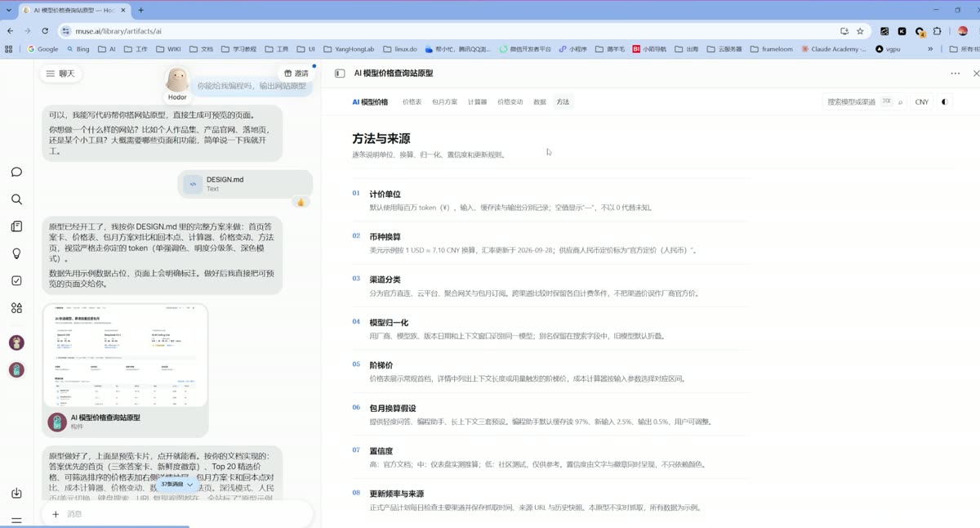Expand the 37条消息 dropdown pill
Screen dimensions: 980x528
(x=177, y=484)
